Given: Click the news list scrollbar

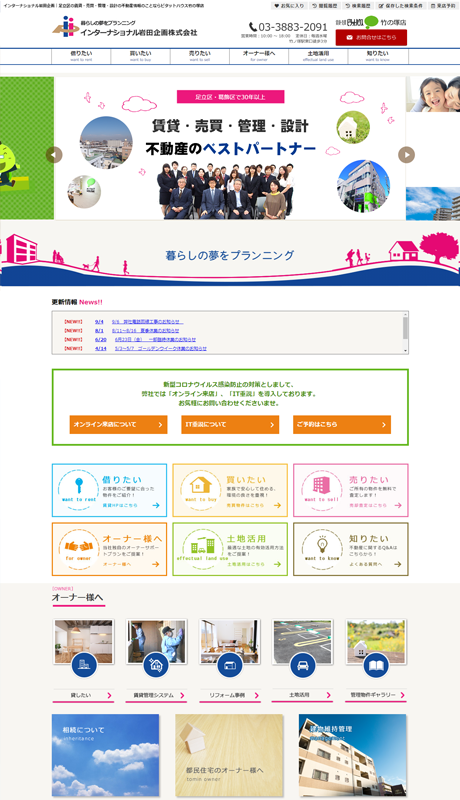Looking at the screenshot, I should pyautogui.click(x=405, y=332).
